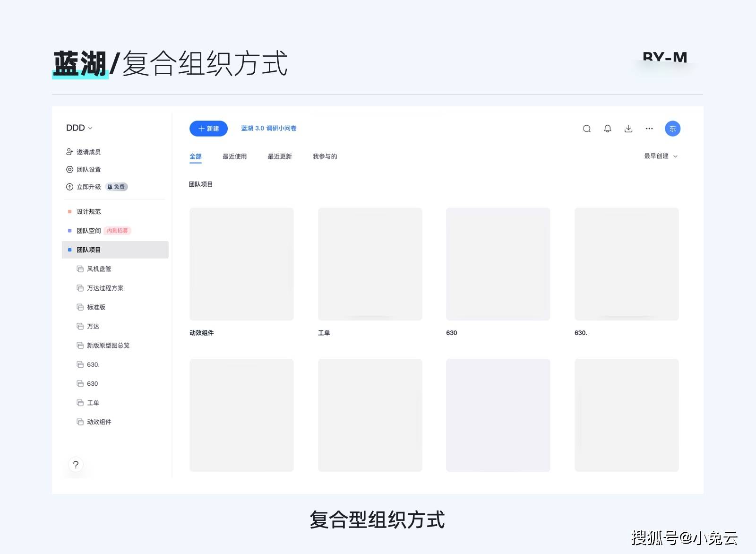Open the 工单 project in the sidebar
The height and width of the screenshot is (554, 756).
[x=93, y=403]
